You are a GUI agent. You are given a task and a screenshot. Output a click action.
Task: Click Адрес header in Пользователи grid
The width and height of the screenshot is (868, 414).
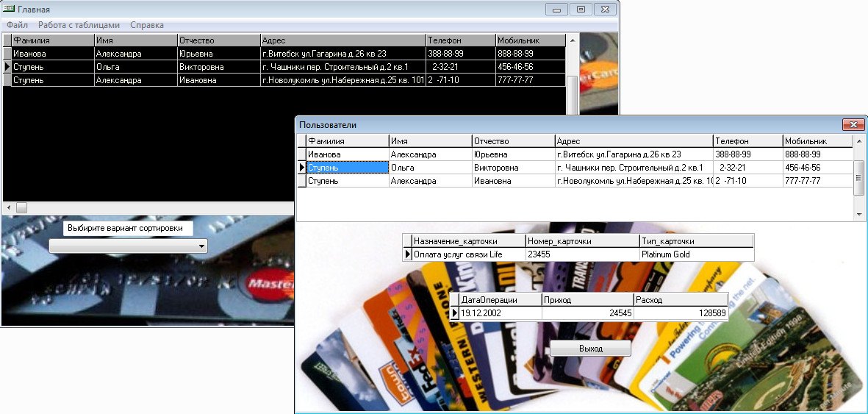(634, 141)
